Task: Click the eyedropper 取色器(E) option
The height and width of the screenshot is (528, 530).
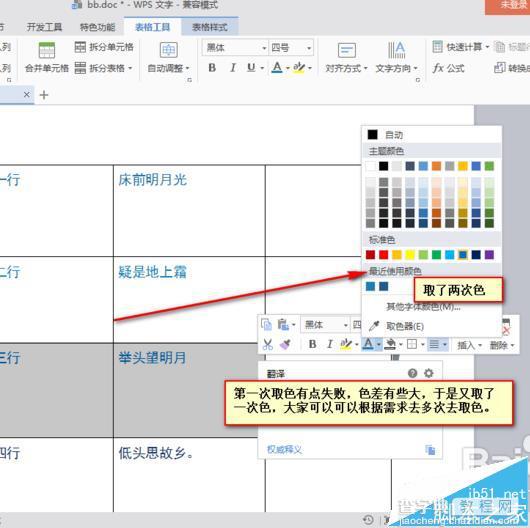Action: [x=396, y=326]
